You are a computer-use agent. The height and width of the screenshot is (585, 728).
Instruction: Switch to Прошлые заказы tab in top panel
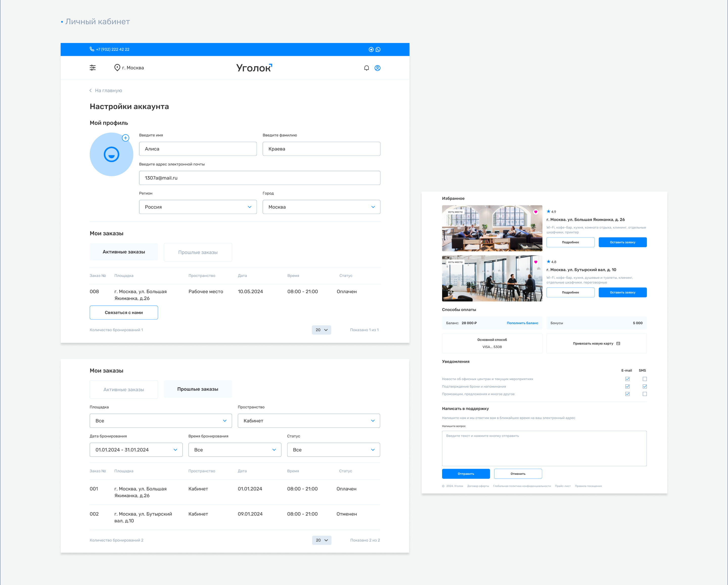coord(198,252)
